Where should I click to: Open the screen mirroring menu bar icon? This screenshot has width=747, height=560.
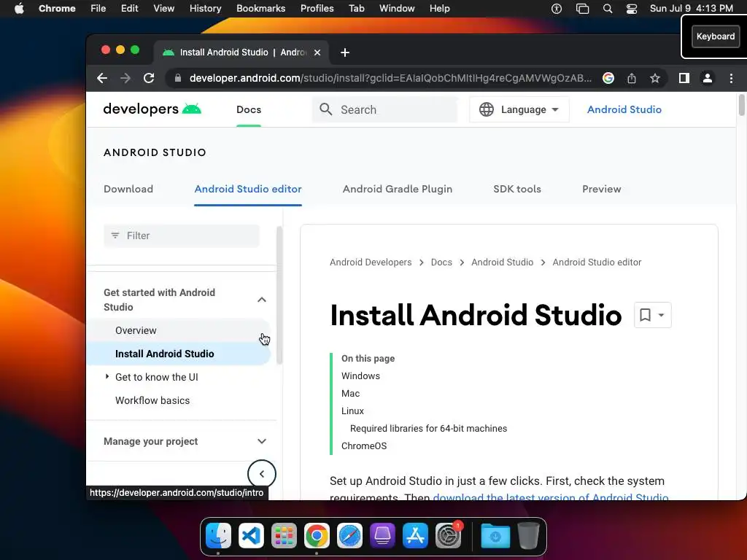pos(582,8)
